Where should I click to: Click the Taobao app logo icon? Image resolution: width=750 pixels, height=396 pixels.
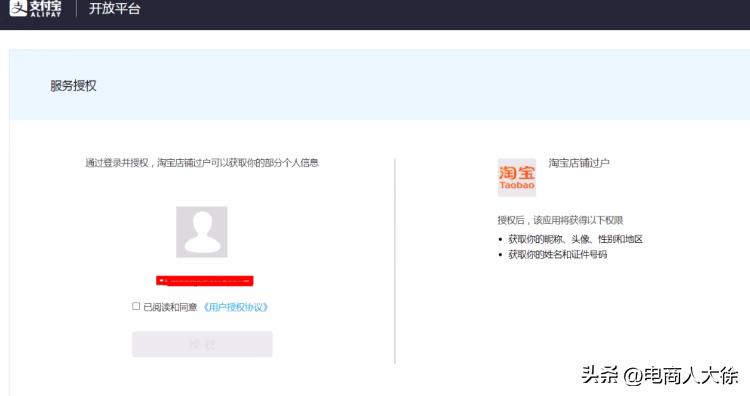coord(517,177)
